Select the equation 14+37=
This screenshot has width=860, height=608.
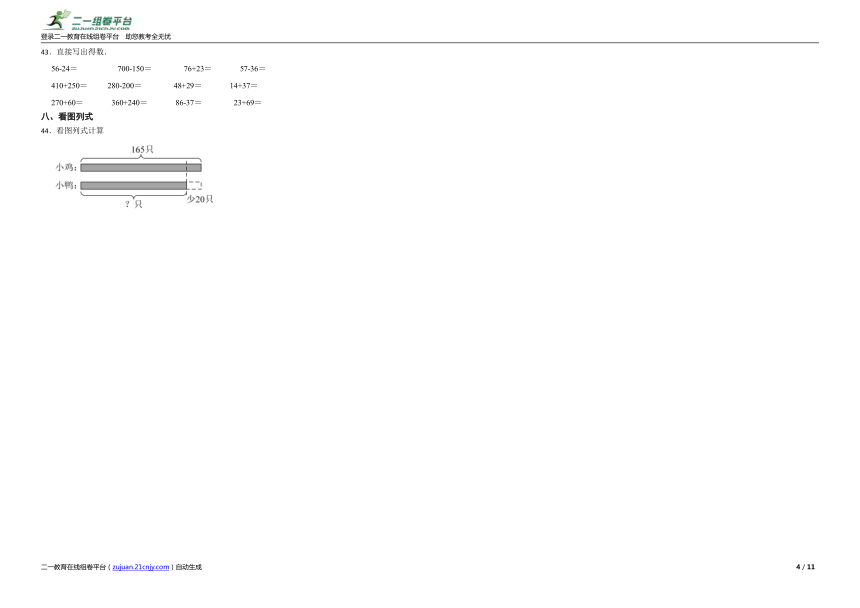tap(244, 86)
